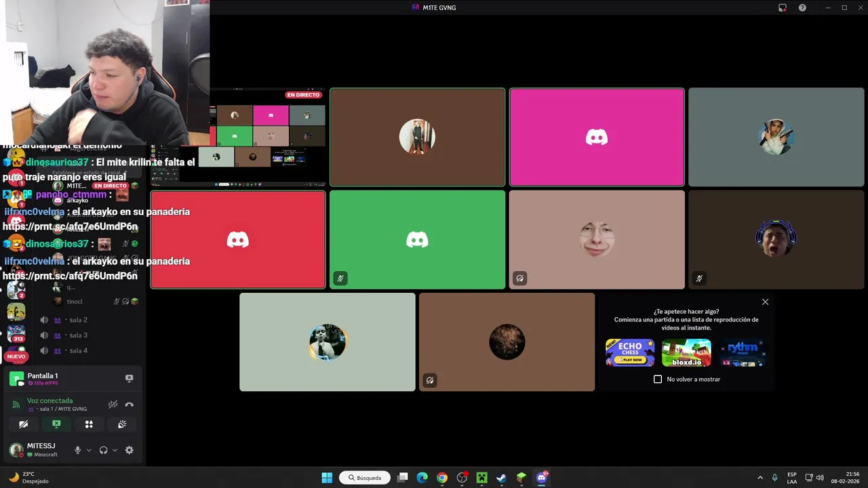Open Steam from taskbar

[x=501, y=478]
